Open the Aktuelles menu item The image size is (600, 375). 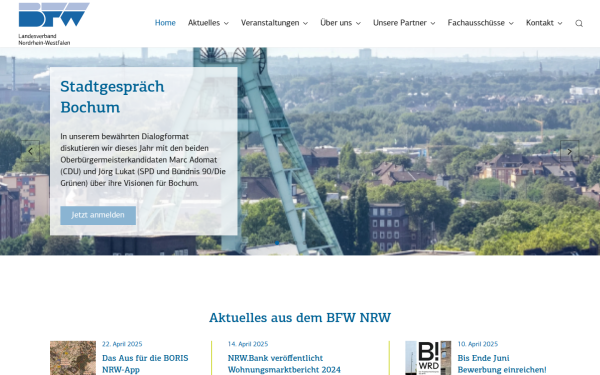204,23
